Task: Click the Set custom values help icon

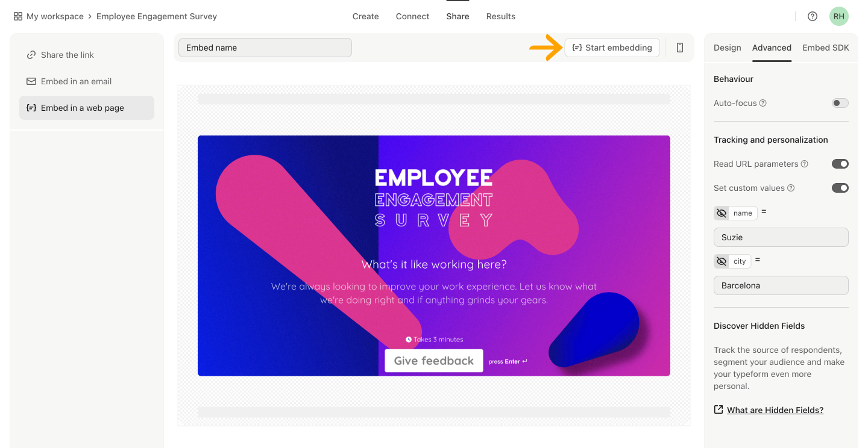Action: (x=791, y=188)
